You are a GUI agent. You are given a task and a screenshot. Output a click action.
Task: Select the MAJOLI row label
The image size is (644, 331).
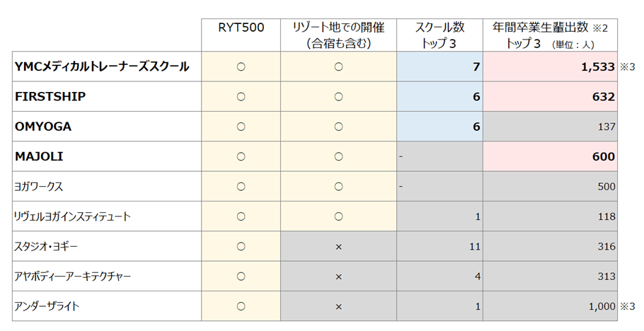[x=40, y=156]
